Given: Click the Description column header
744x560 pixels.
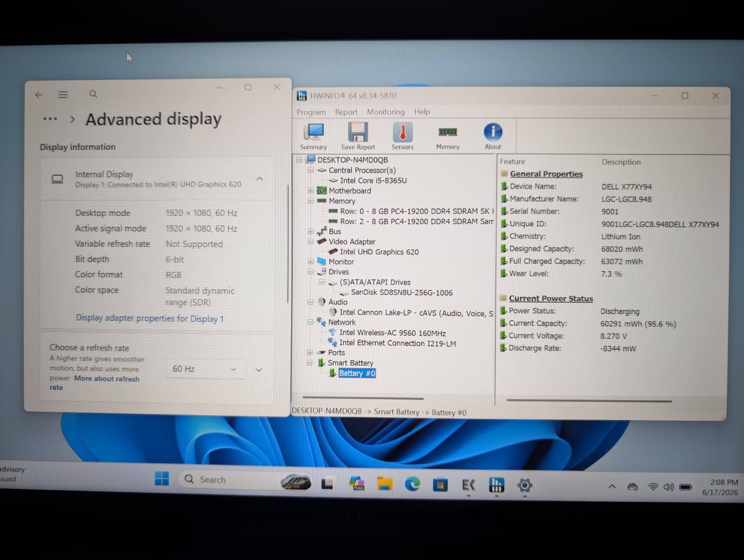Looking at the screenshot, I should pos(621,162).
